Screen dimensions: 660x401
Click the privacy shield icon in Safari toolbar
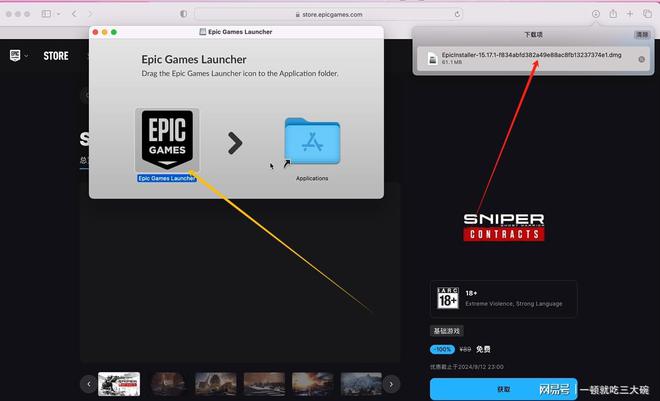(x=184, y=14)
